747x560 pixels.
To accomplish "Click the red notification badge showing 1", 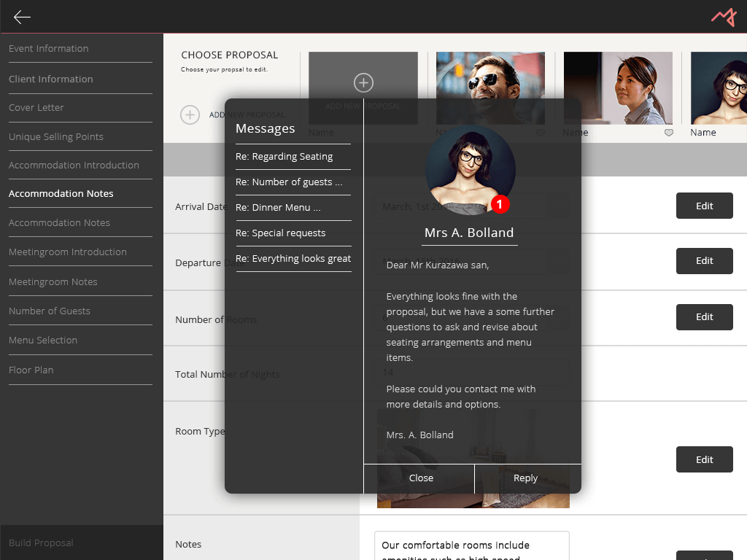I will pos(500,204).
